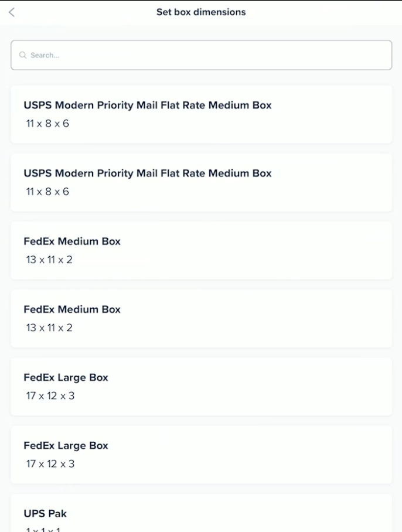402x532 pixels.
Task: Tap the second 17 x 12 x 3 dimensions
Action: pyautogui.click(x=50, y=463)
